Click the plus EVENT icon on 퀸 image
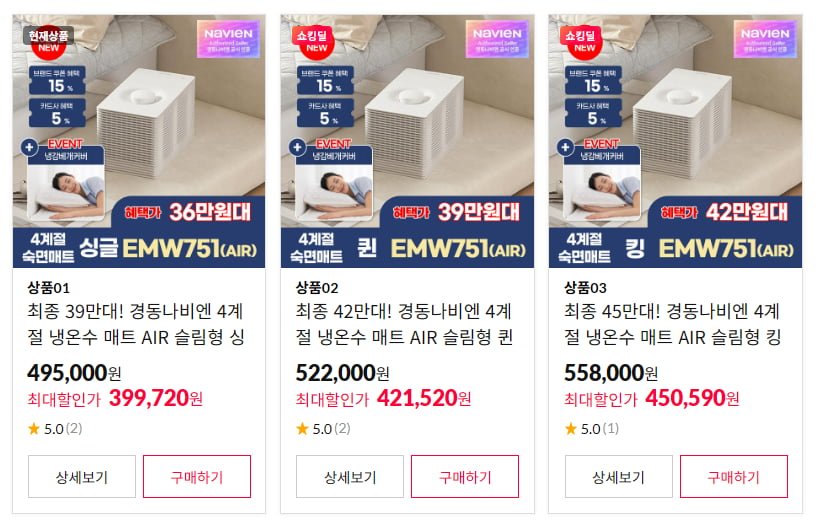 (297, 148)
